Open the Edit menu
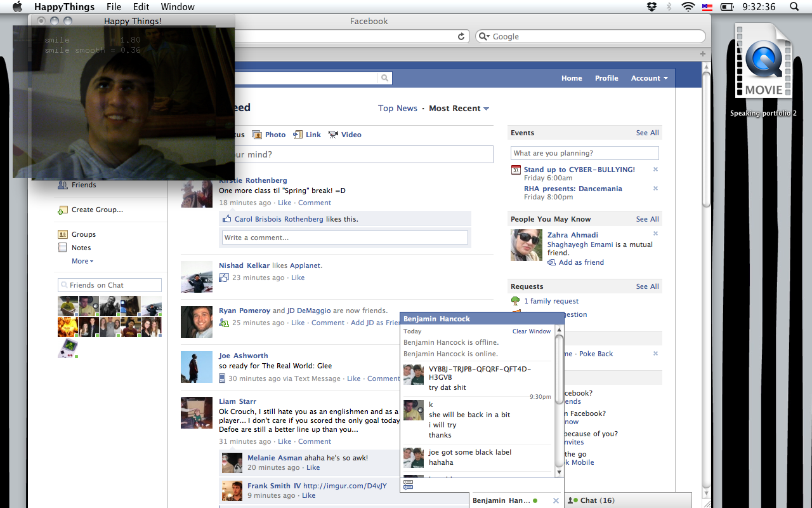Image resolution: width=812 pixels, height=508 pixels. click(x=141, y=7)
